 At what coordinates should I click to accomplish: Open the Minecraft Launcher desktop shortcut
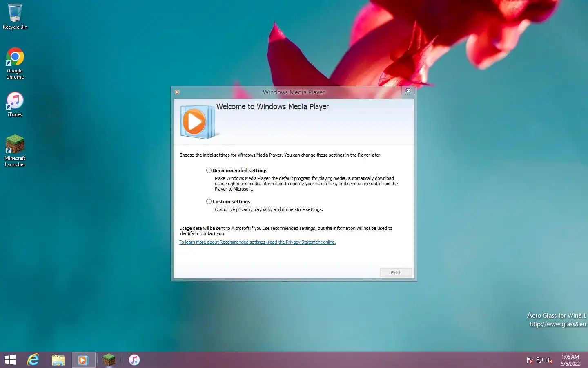pos(15,150)
